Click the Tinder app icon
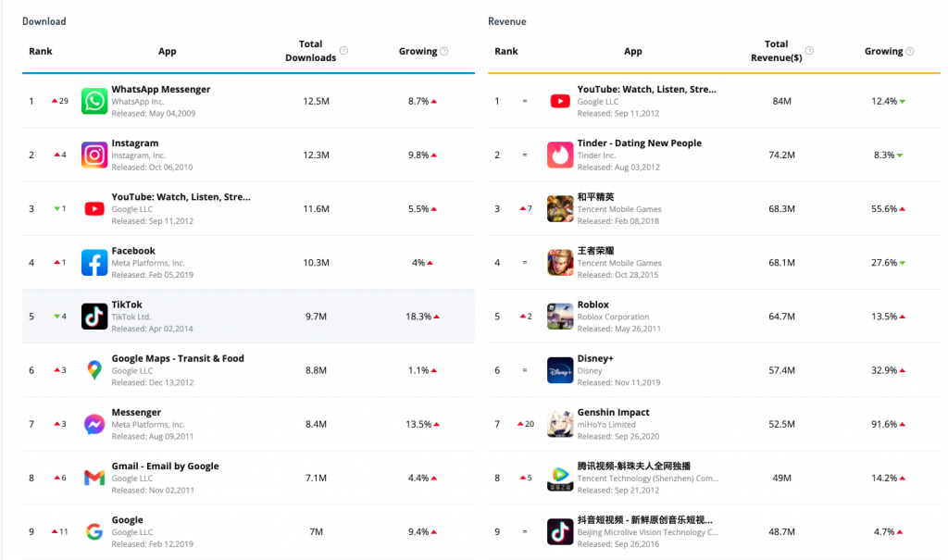 (560, 155)
